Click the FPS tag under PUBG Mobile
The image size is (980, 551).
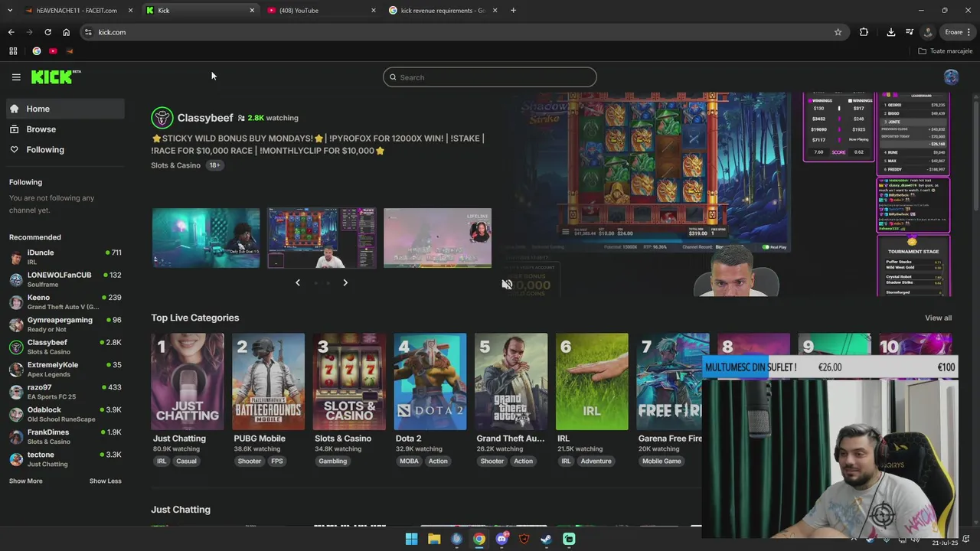pos(277,461)
